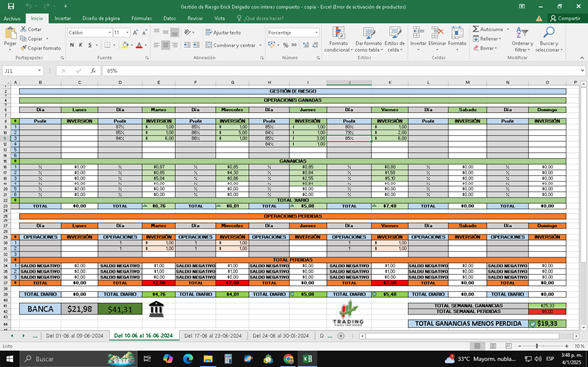Viewport: 588px width, 367px height.
Task: Open Formato condicional in the ribbon
Action: pos(338,39)
